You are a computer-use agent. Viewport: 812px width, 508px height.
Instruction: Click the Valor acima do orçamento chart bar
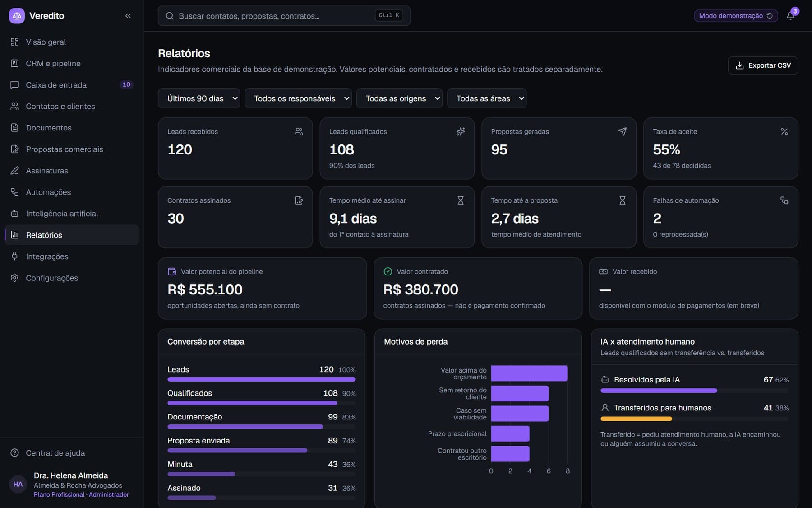click(529, 373)
